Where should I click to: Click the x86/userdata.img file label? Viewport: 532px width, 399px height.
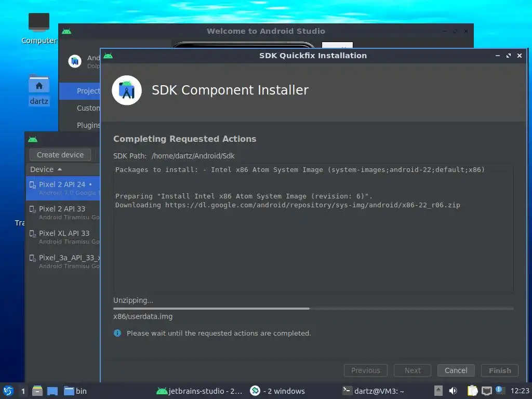143,316
